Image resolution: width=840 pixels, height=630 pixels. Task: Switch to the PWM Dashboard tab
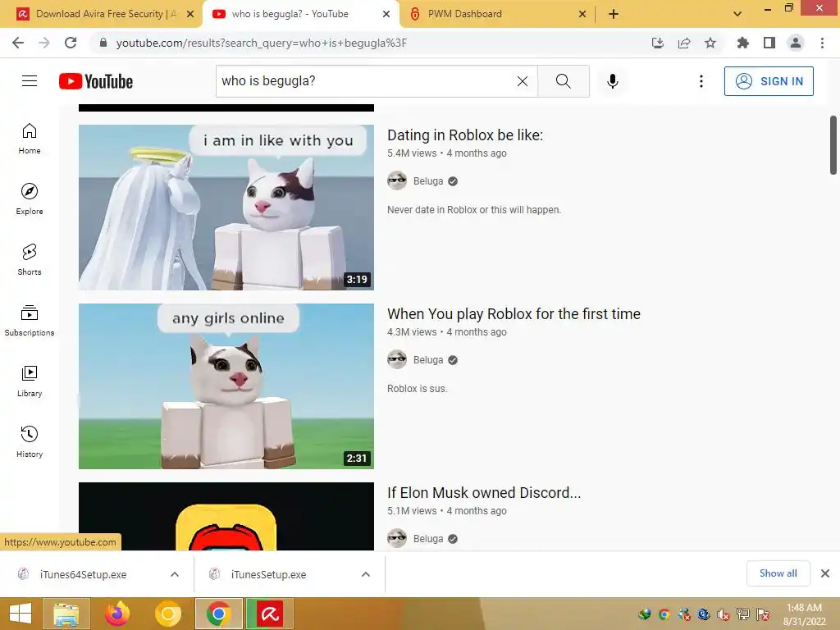pos(495,14)
